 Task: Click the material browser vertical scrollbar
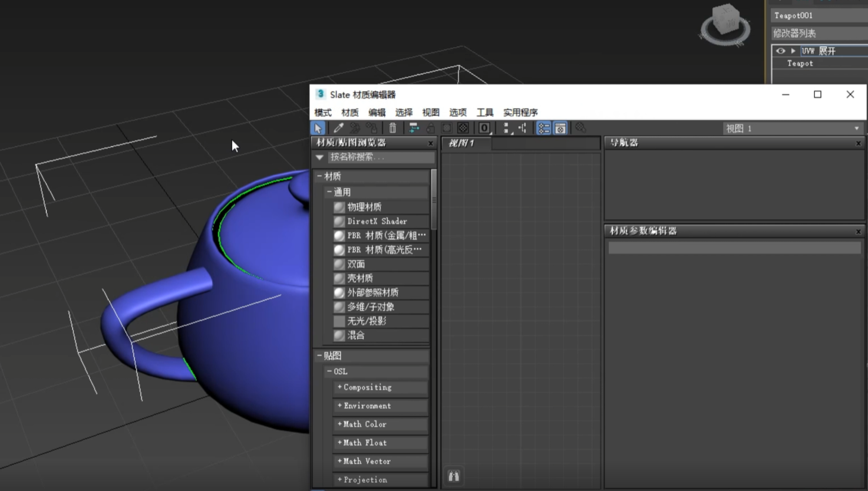click(x=434, y=200)
